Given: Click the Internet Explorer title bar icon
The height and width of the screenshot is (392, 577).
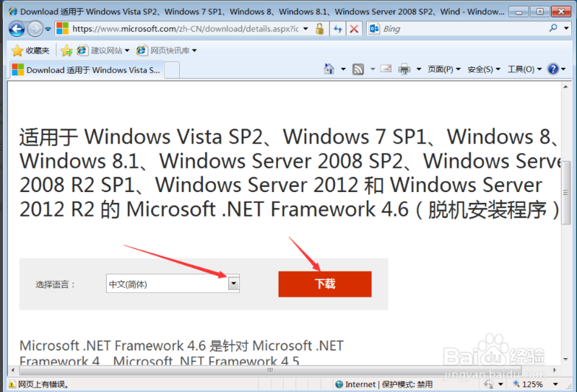Looking at the screenshot, I should click(13, 11).
